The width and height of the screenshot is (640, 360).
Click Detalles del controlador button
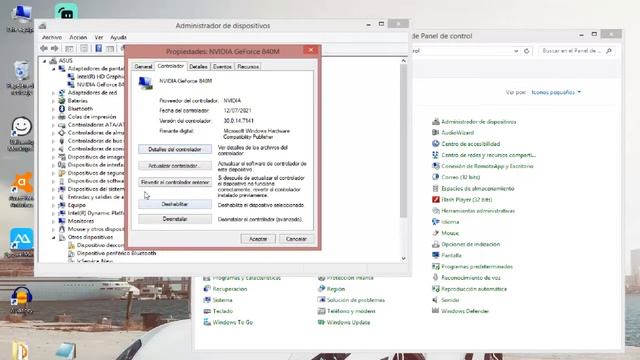pyautogui.click(x=175, y=149)
